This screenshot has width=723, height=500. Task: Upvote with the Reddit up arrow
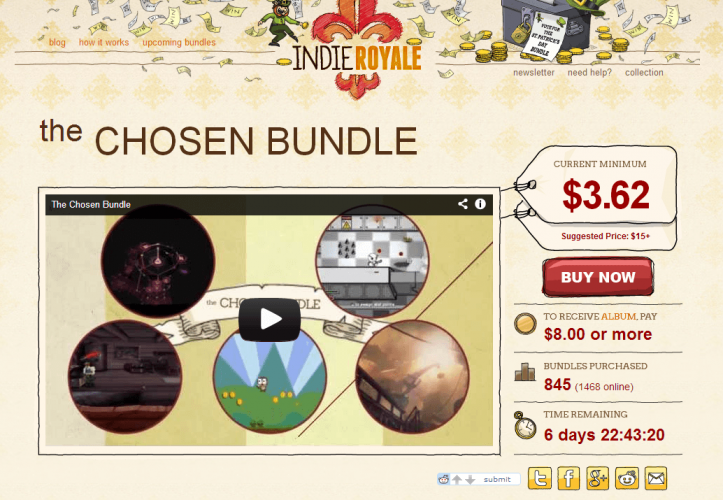[457, 480]
